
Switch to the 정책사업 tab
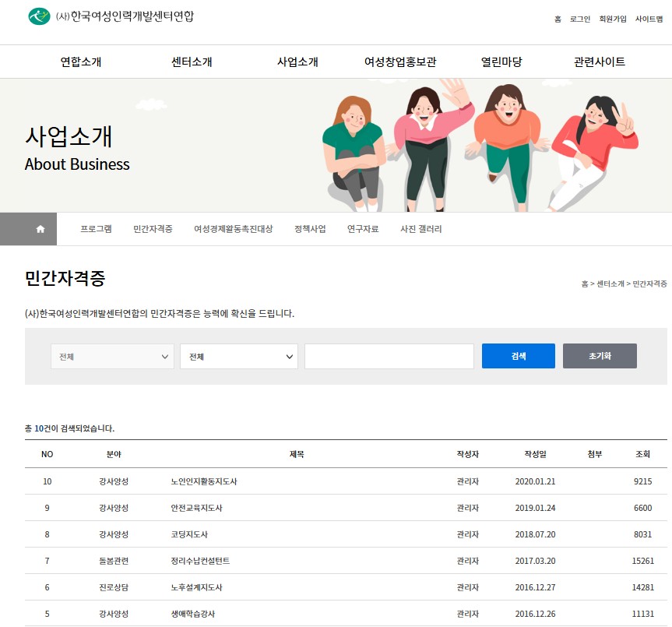(309, 228)
